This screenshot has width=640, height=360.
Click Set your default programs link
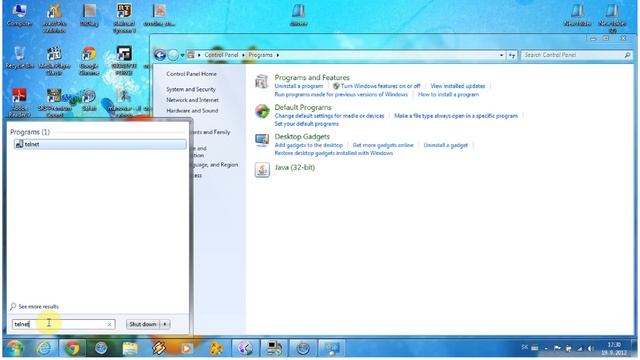[307, 124]
